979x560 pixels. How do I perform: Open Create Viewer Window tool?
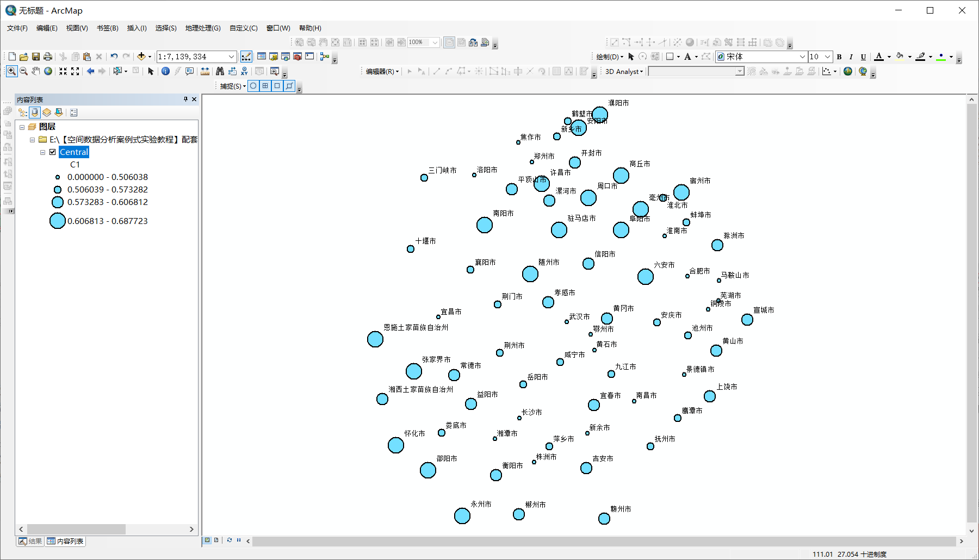click(x=275, y=71)
